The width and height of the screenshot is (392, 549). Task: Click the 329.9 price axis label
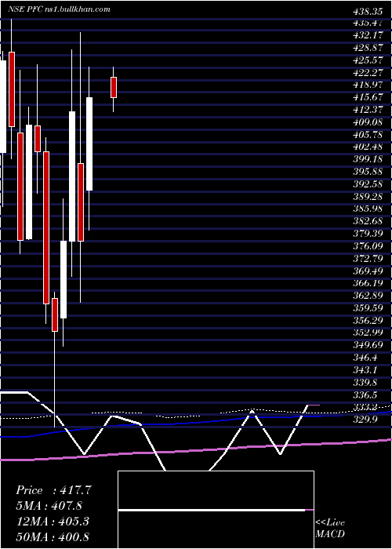point(367,420)
